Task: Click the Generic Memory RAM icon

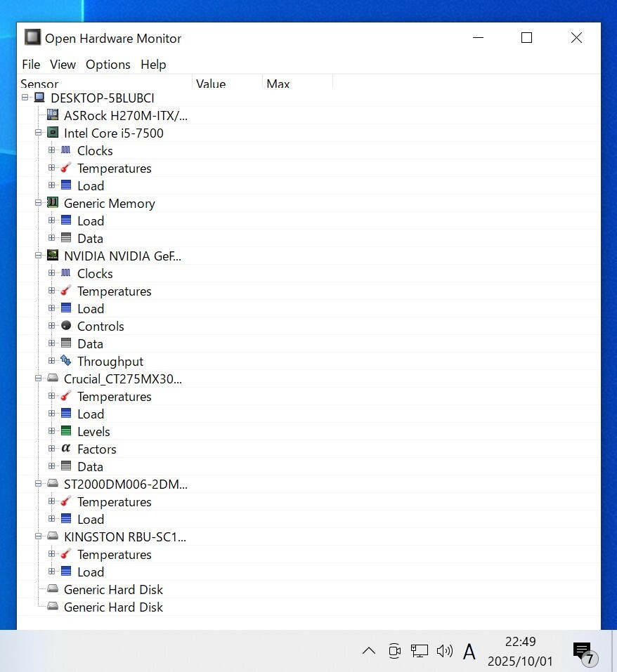Action: tap(53, 203)
